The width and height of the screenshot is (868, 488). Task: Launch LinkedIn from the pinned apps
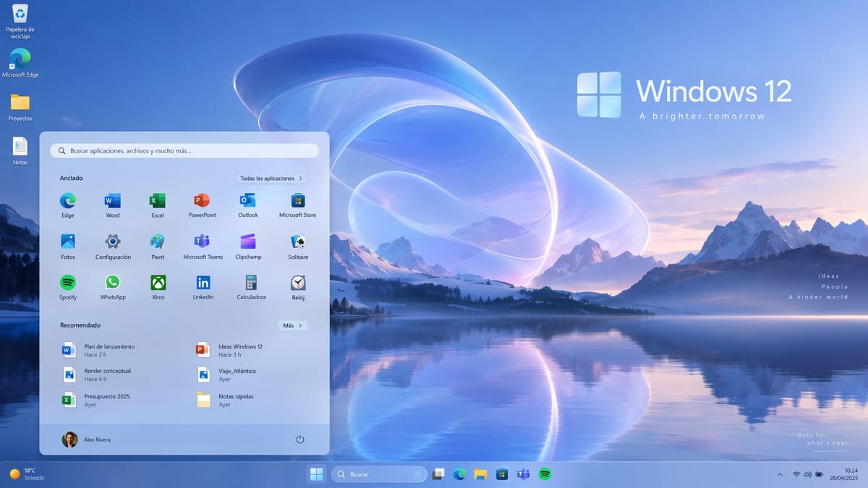pos(203,286)
